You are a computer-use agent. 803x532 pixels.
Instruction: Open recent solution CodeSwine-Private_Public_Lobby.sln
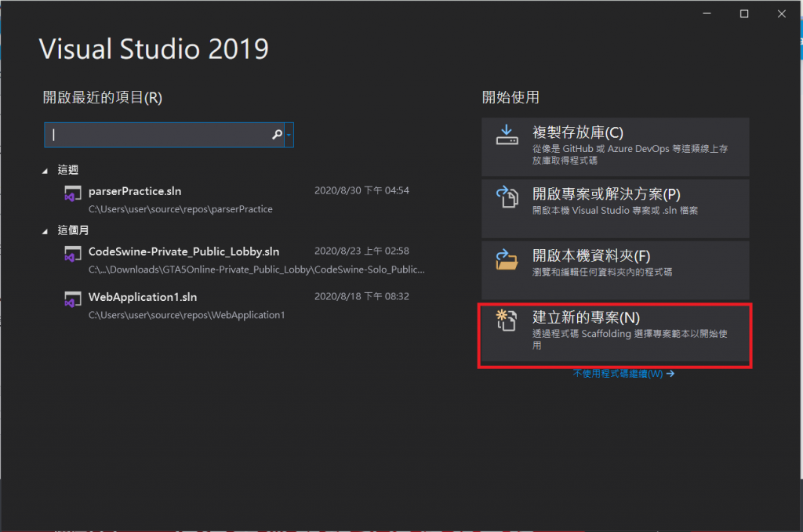point(183,252)
